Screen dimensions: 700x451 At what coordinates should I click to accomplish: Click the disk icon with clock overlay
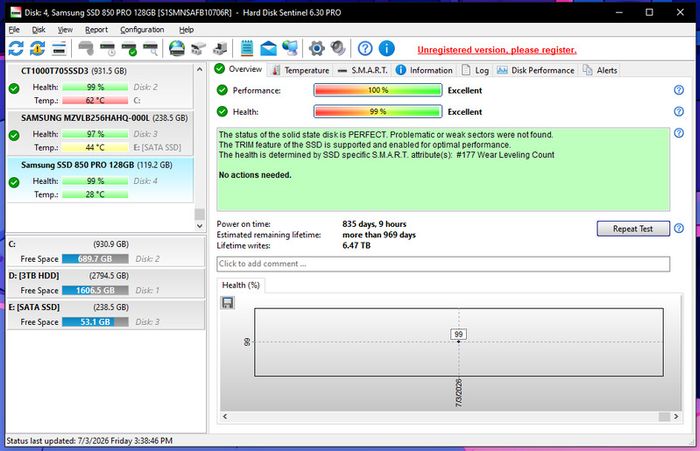tap(108, 48)
